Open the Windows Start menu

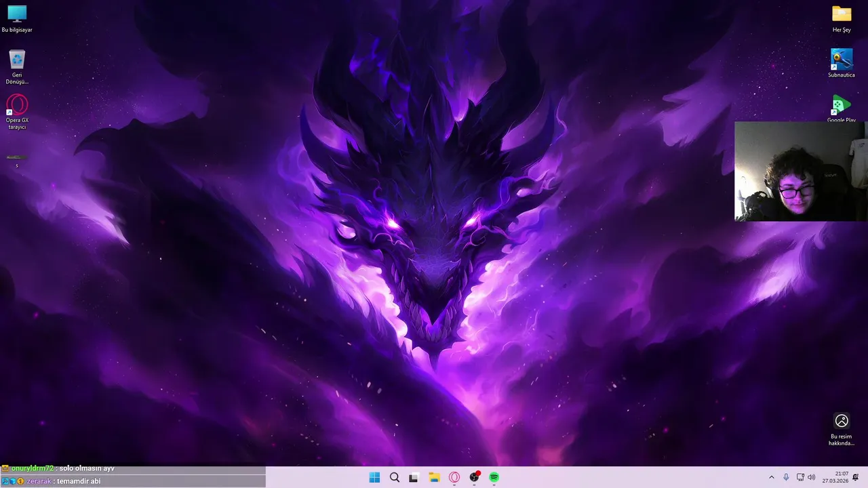point(374,477)
